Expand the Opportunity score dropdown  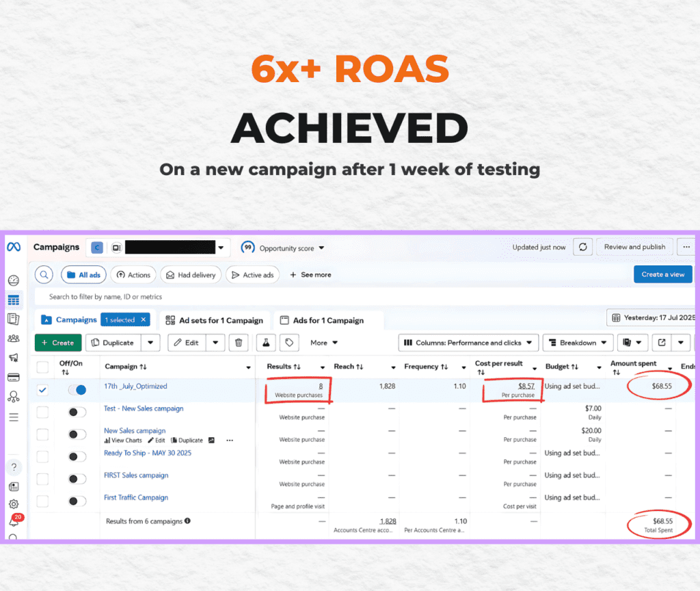[284, 248]
